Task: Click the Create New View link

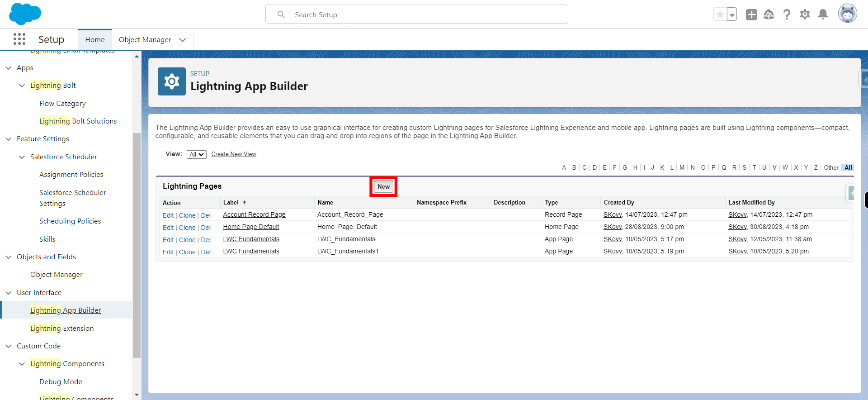Action: [x=234, y=154]
